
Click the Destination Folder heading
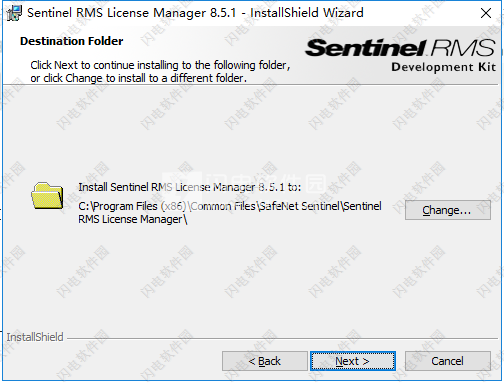(72, 41)
